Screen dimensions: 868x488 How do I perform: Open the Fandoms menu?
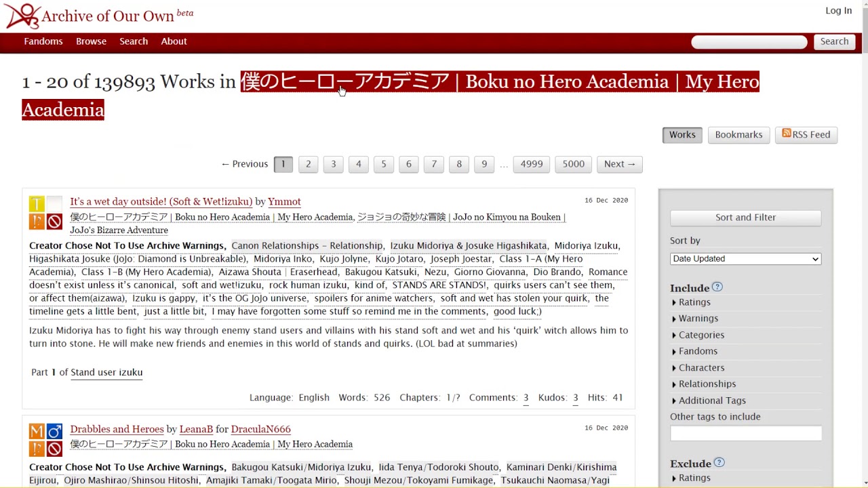pos(43,41)
